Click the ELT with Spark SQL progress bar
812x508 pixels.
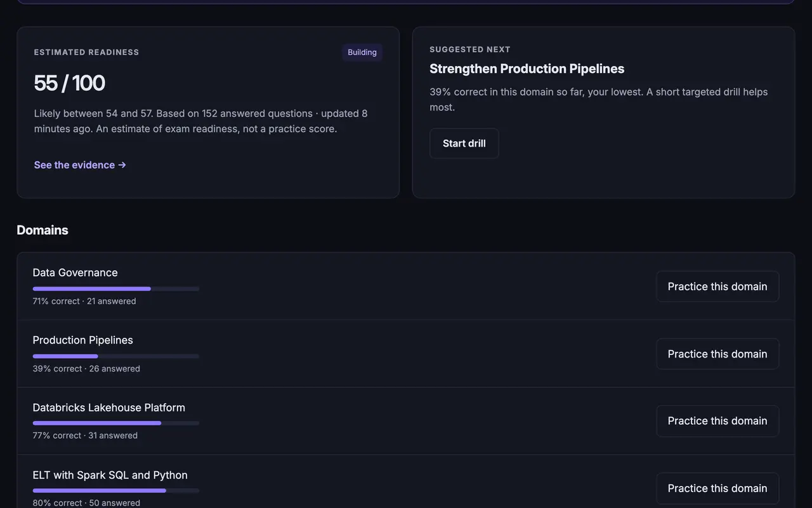[116, 490]
